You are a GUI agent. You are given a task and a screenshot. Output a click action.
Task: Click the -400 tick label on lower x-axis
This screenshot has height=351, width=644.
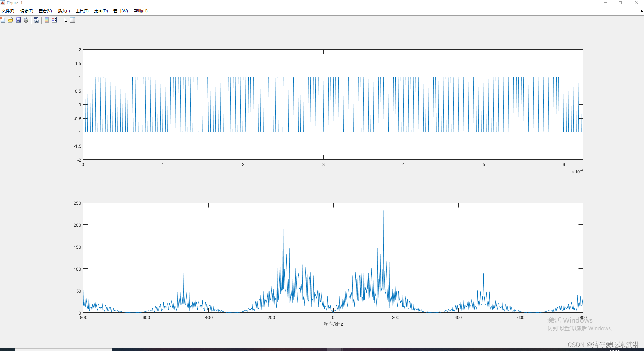[x=208, y=318]
